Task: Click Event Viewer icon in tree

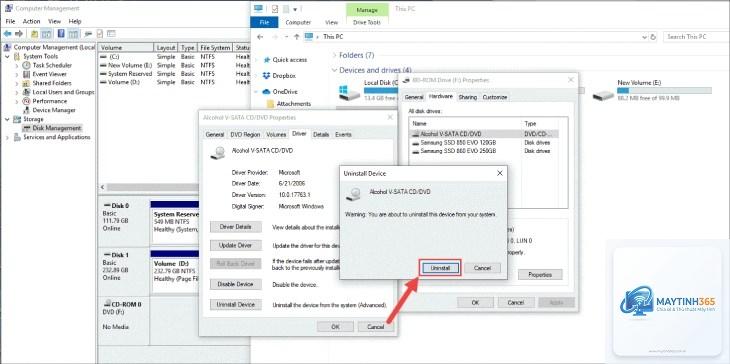Action: pos(27,74)
